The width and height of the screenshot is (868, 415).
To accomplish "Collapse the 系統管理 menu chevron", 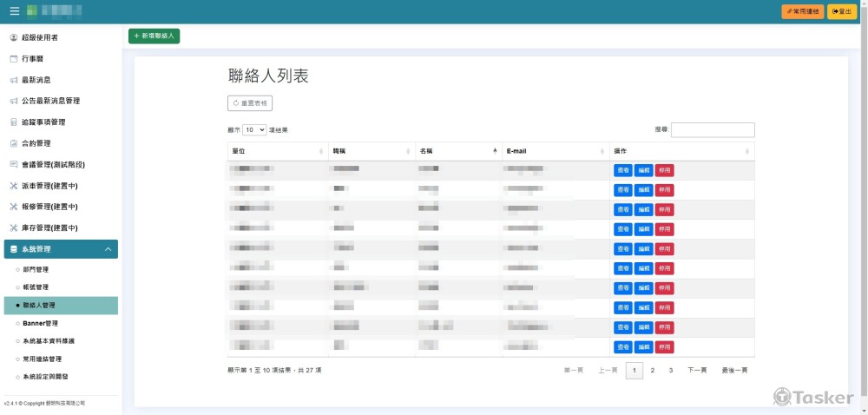I will [108, 249].
